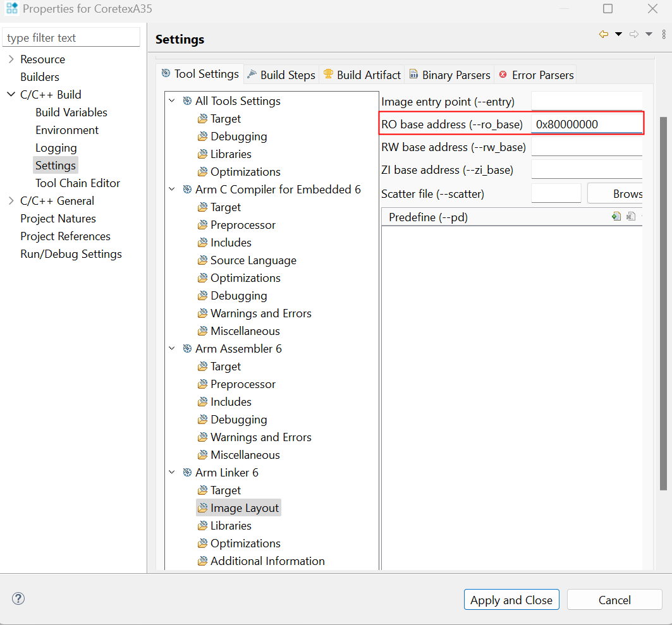Focus the type filter text box

click(71, 37)
